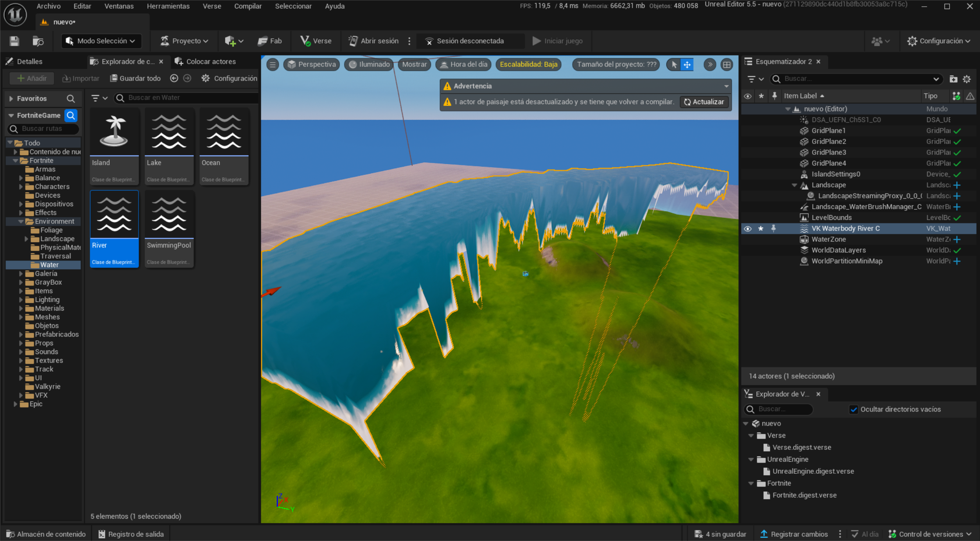
Task: Click the Añadir button
Action: (32, 78)
